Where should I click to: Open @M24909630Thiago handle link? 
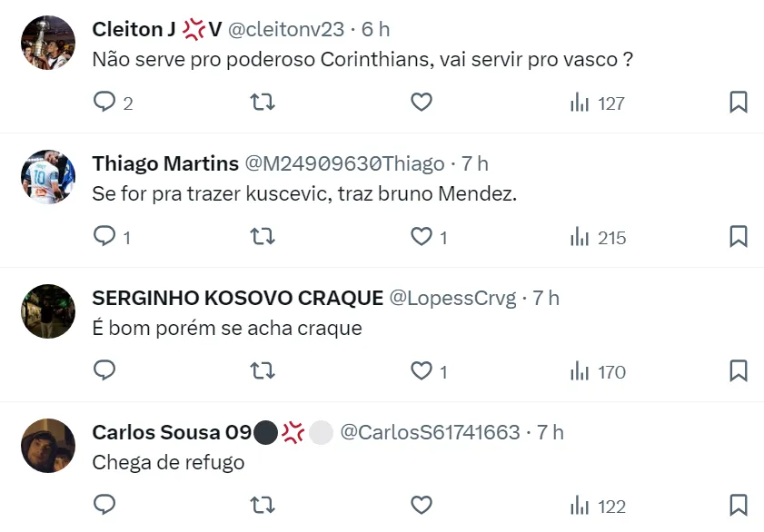[x=344, y=163]
